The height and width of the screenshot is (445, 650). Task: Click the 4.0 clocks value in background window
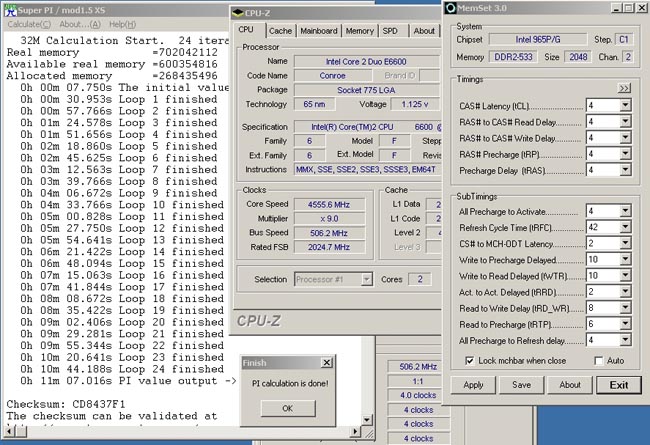[x=418, y=396]
